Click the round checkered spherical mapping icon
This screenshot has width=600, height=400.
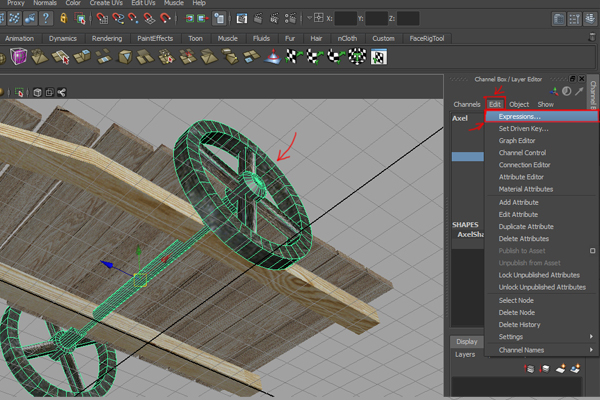[x=357, y=57]
